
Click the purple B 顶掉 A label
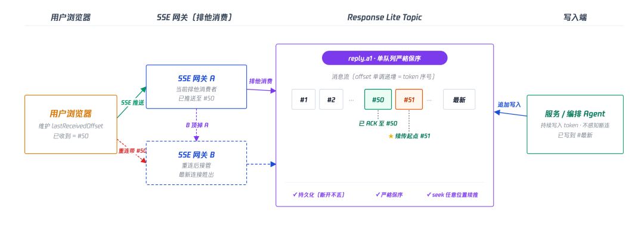197,125
